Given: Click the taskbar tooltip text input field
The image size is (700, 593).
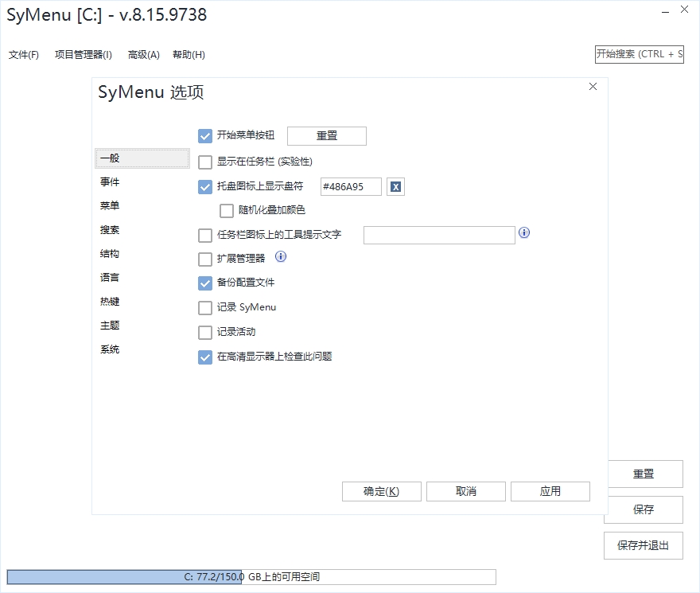Looking at the screenshot, I should click(439, 235).
